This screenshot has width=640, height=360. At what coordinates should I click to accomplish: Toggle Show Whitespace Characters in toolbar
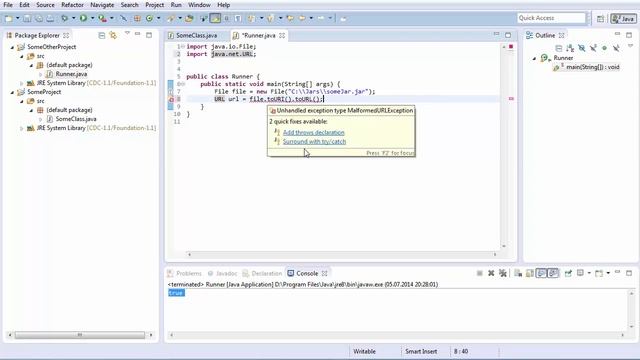coord(238,18)
